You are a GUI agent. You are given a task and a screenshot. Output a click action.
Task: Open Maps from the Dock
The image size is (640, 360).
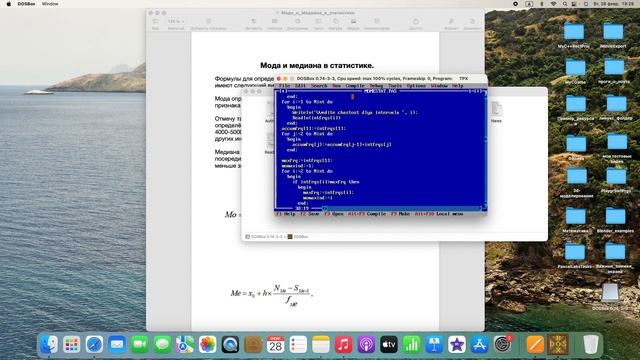pos(185,345)
